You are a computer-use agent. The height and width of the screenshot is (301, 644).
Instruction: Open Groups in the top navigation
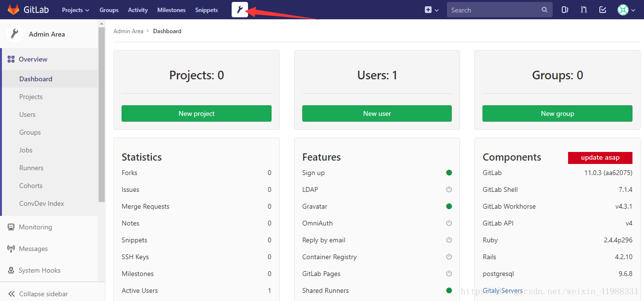[109, 10]
